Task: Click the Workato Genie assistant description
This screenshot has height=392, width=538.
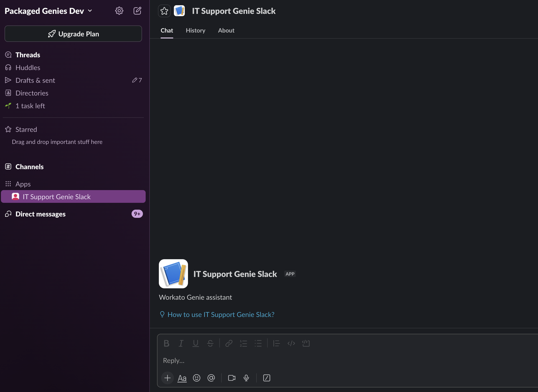Action: pos(195,297)
